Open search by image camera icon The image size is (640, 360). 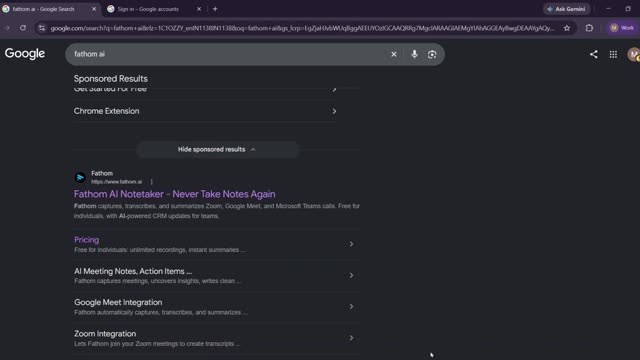click(x=432, y=54)
